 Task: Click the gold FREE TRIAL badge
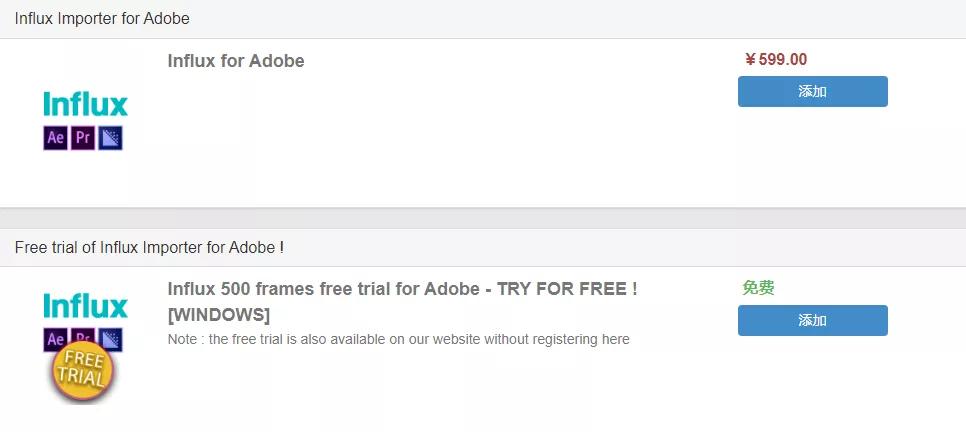85,371
